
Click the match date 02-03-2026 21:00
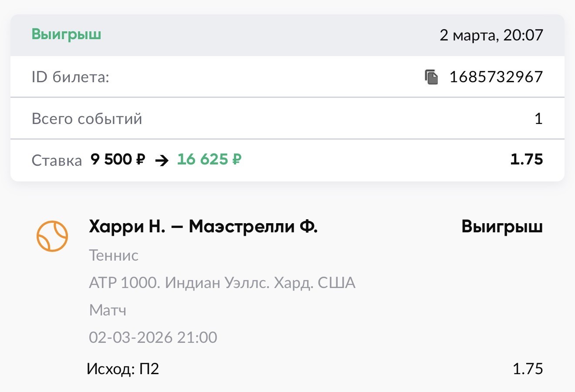pos(153,337)
